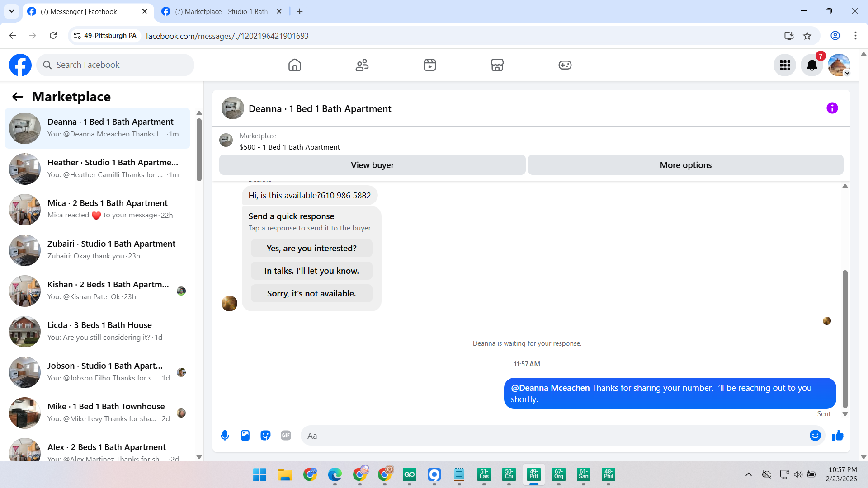Open the sticker picker icon
This screenshot has height=488, width=868.
[x=265, y=436]
